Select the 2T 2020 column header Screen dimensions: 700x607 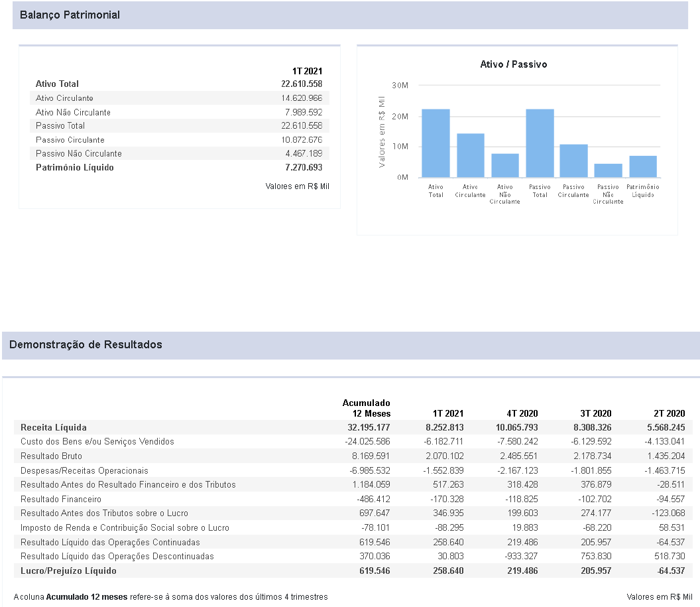click(x=670, y=413)
